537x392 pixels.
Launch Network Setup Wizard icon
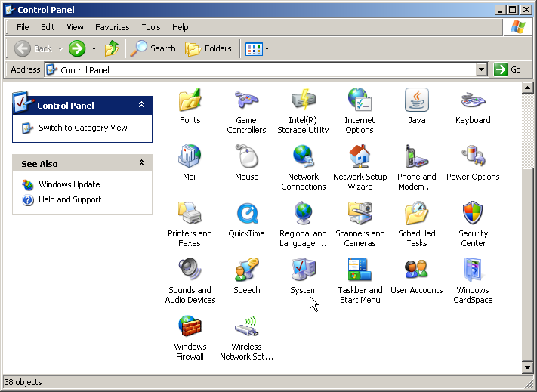tap(360, 156)
